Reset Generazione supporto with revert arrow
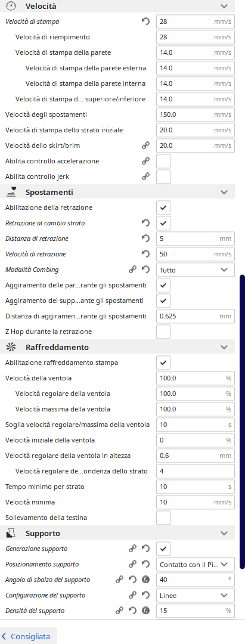Screen dimensions: 245x644 pyautogui.click(x=145, y=549)
